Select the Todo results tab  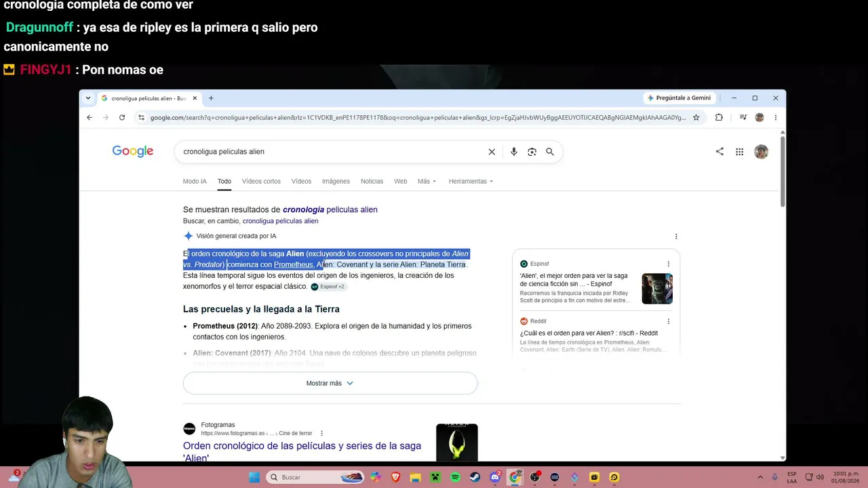point(224,182)
